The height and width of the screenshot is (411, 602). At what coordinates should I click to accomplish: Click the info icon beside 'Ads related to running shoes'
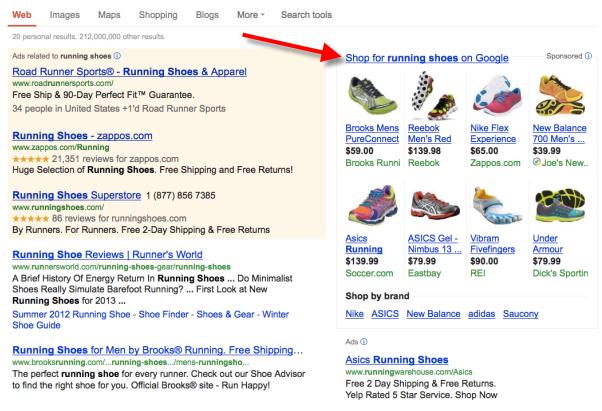click(x=117, y=56)
